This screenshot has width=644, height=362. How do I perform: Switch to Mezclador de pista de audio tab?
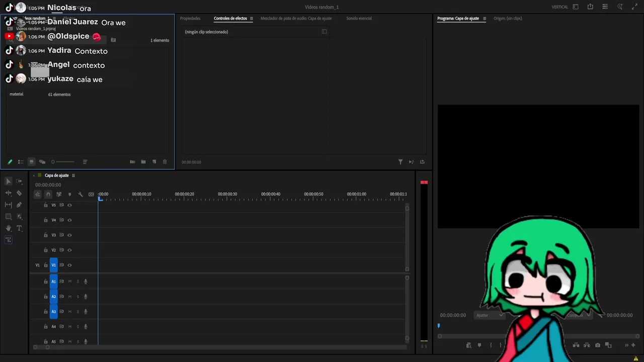coord(296,19)
